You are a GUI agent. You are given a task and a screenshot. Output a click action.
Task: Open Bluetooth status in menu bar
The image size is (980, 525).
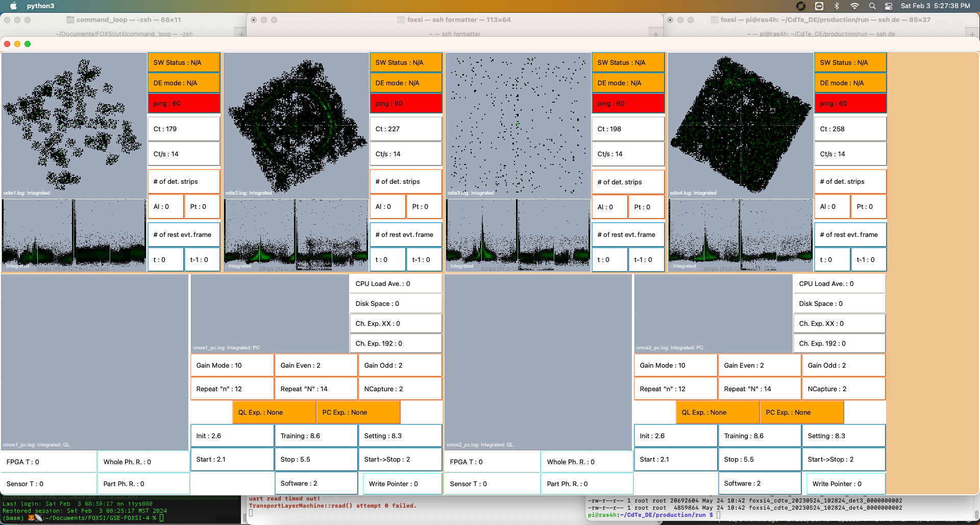(x=837, y=6)
